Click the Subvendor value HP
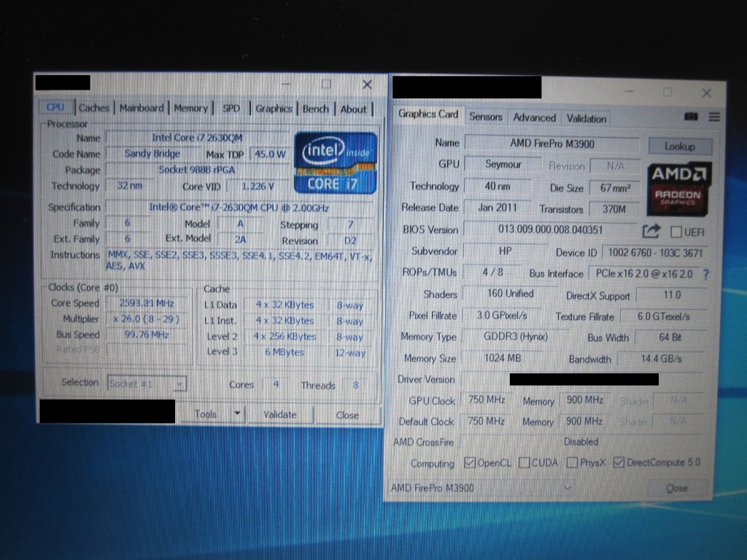The width and height of the screenshot is (747, 560). [x=506, y=251]
